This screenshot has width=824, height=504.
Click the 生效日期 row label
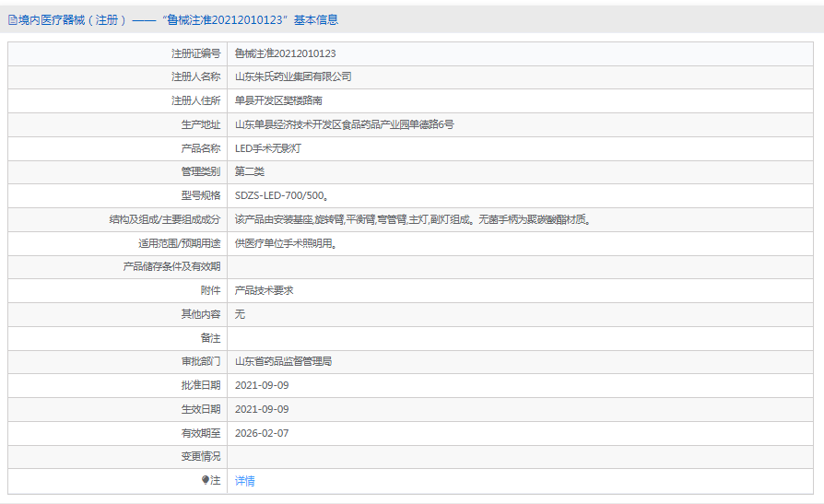tap(201, 409)
